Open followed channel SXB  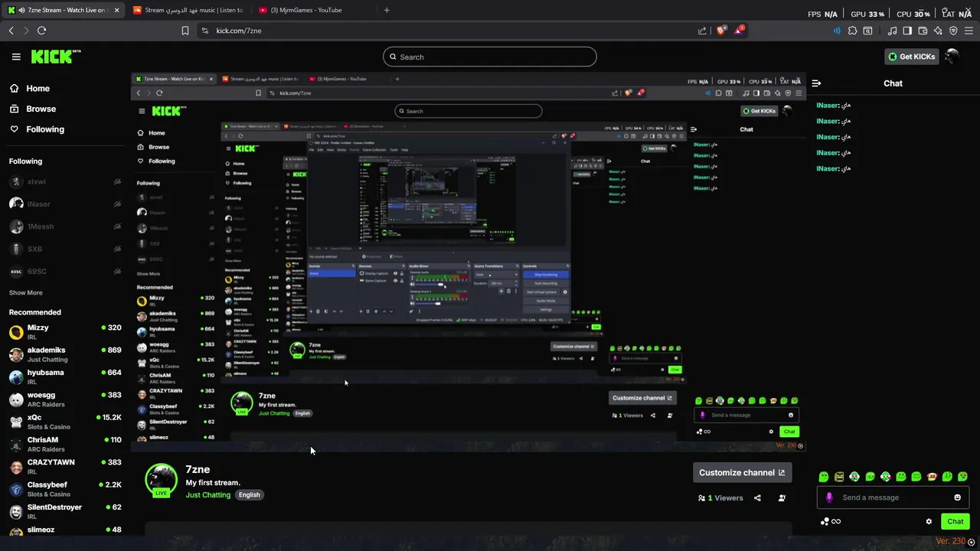pyautogui.click(x=64, y=249)
